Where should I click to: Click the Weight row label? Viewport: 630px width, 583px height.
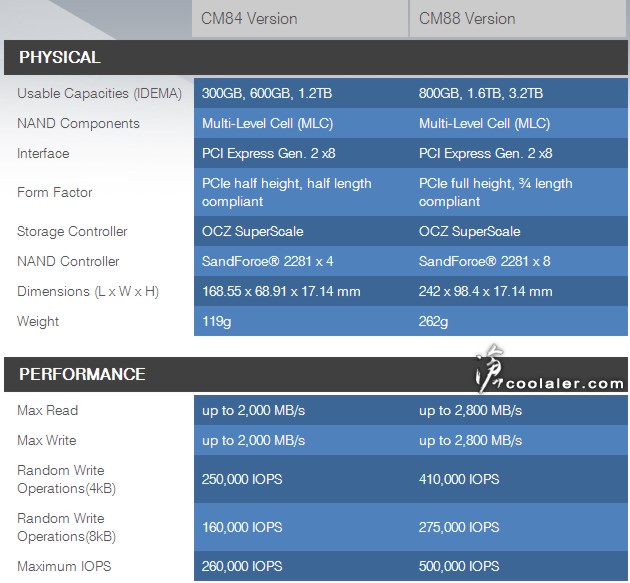[38, 321]
